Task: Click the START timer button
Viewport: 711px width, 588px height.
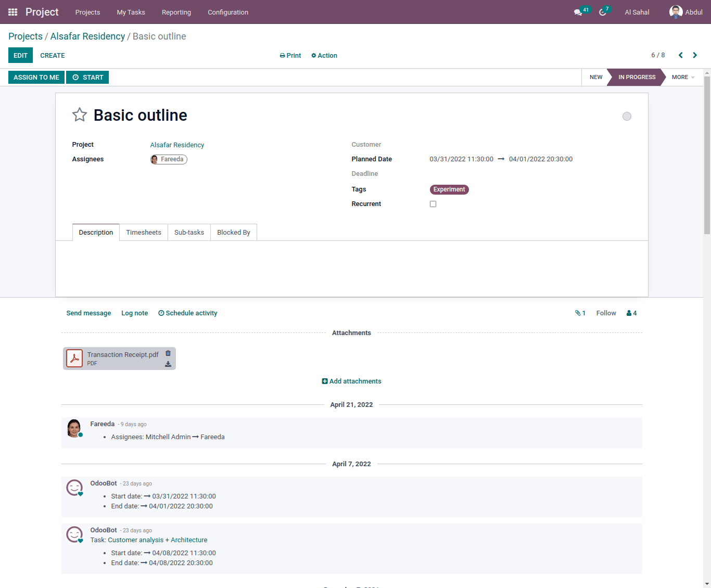Action: (87, 77)
